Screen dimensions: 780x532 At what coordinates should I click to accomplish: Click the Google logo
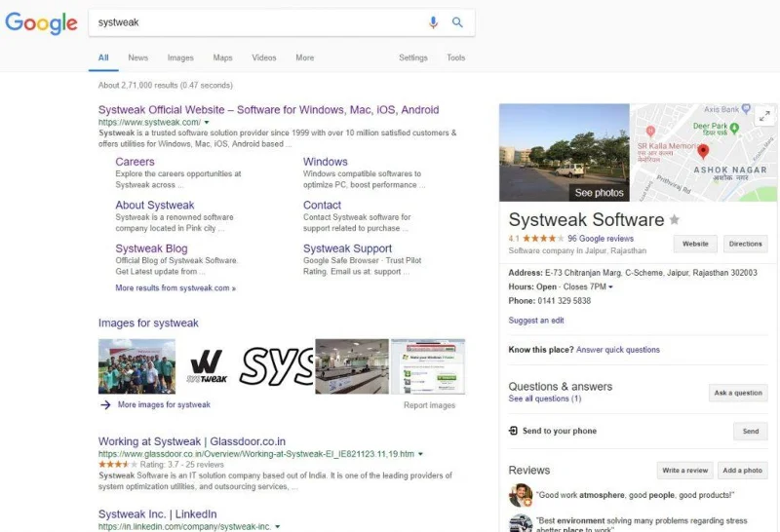[x=41, y=23]
